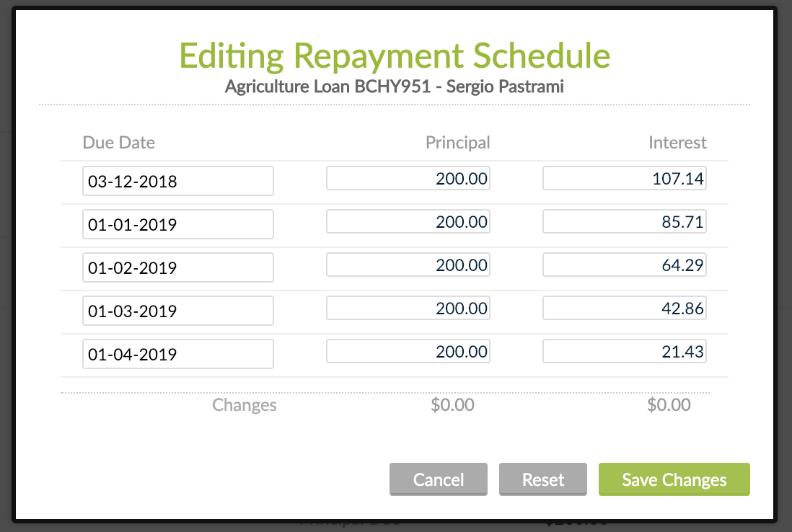Viewport: 792px width, 532px height.
Task: Click the Agriculture Loan BCHY951 subtitle text
Action: point(395,87)
